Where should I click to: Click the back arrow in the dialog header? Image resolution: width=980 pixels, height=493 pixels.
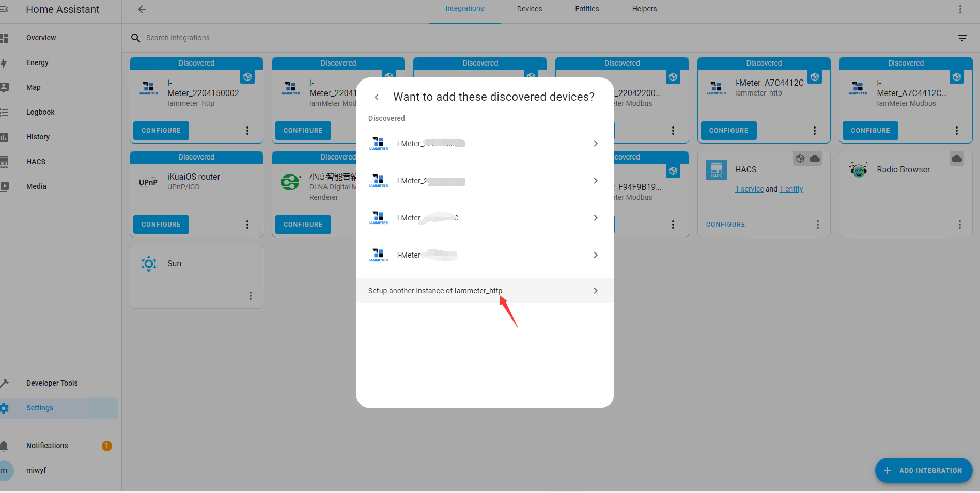point(377,97)
